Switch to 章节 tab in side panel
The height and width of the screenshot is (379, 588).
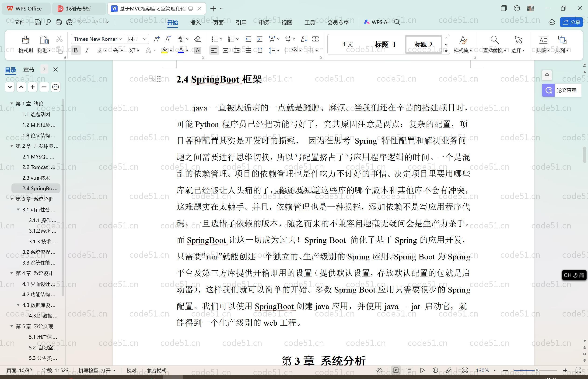[x=29, y=70]
